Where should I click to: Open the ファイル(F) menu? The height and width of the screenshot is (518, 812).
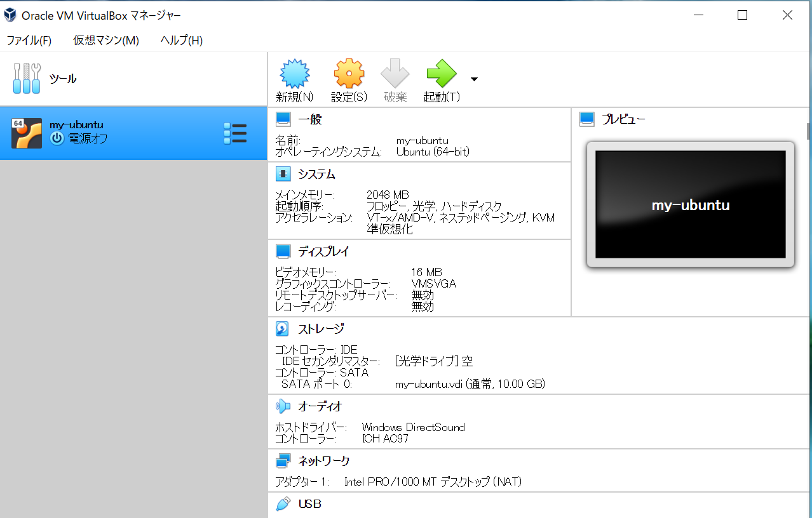[x=29, y=41]
